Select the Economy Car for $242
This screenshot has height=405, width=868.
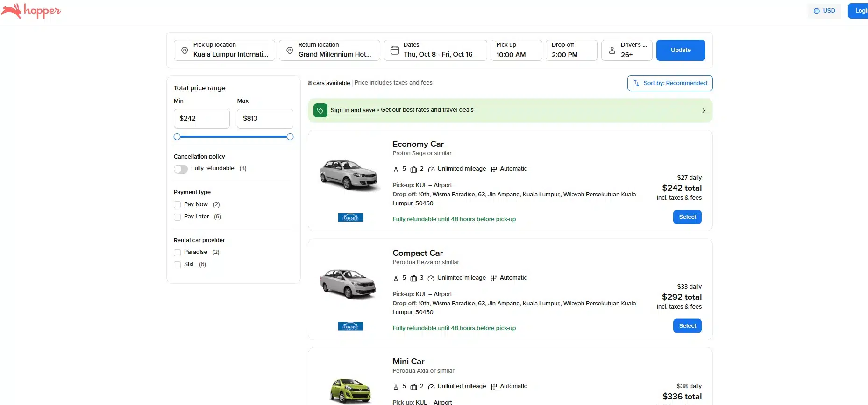[x=687, y=217]
